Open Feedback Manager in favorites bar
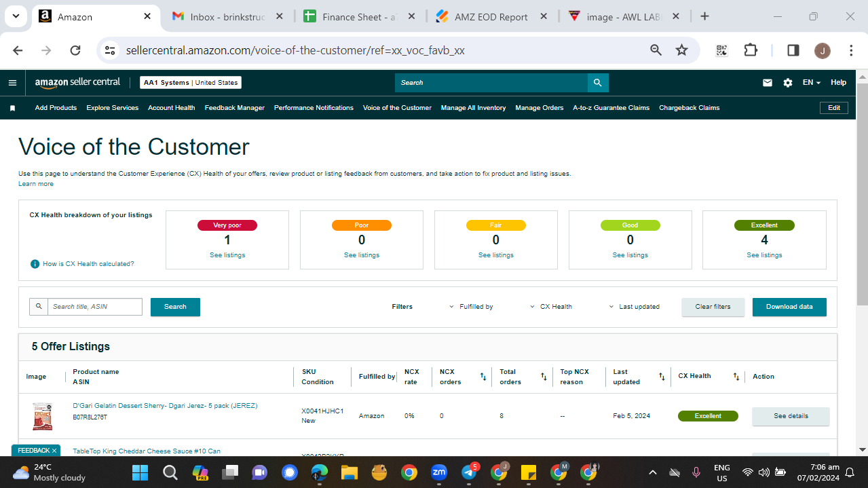 click(235, 108)
